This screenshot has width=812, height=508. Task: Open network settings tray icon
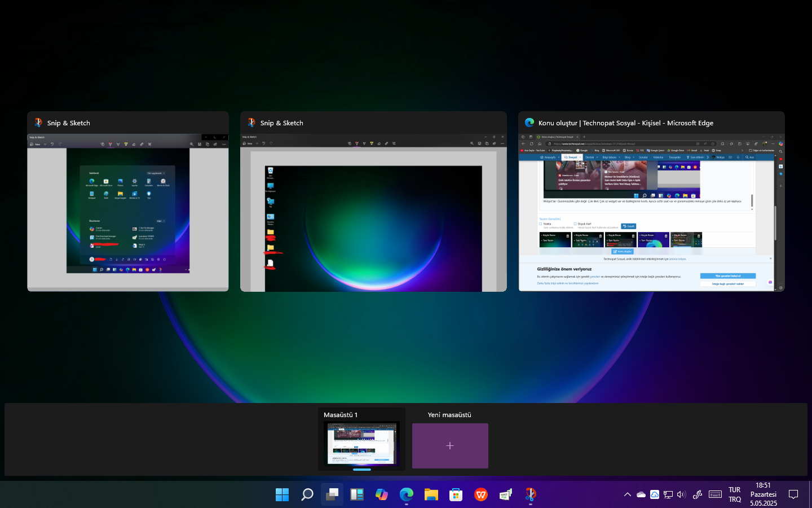coord(668,494)
